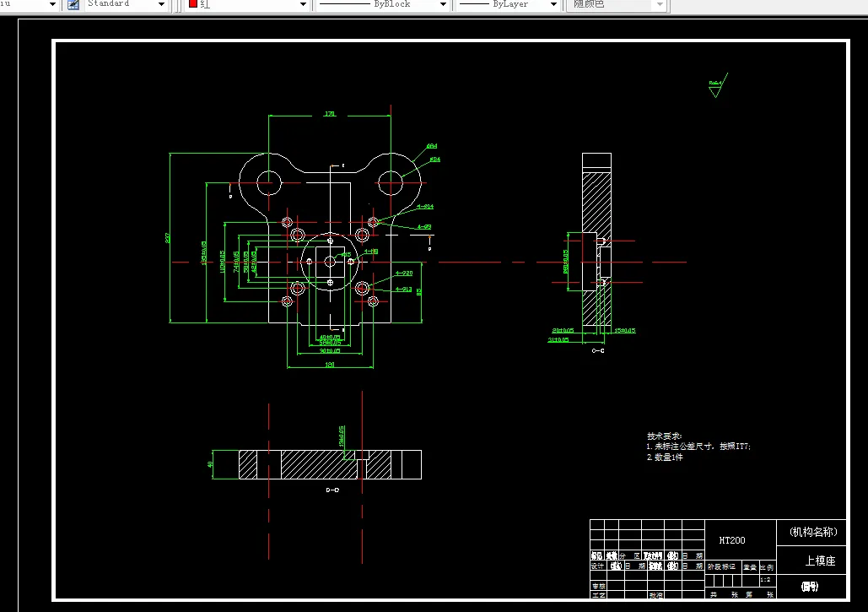Select the surface roughness symbol in drawing

pyautogui.click(x=717, y=85)
